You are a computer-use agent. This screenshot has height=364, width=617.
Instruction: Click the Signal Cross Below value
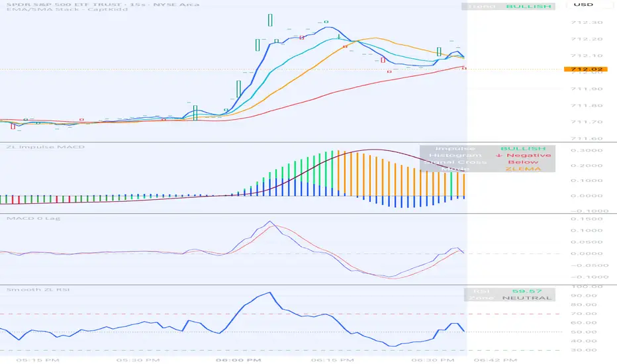[523, 161]
